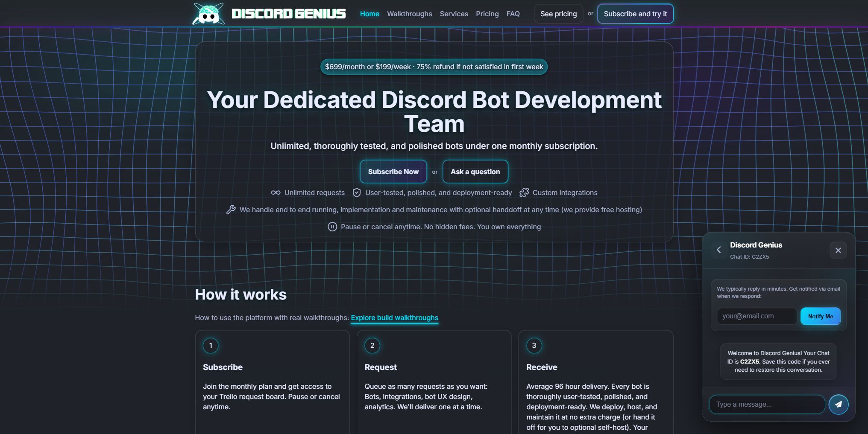Screen dimensions: 868x434
Task: Focus the your@email.com input field
Action: pos(757,316)
